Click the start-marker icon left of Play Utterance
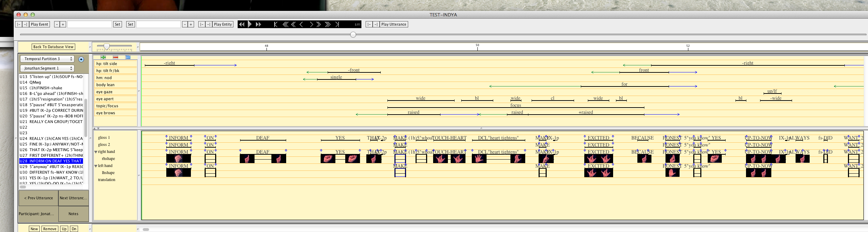The image size is (868, 232). tap(369, 24)
